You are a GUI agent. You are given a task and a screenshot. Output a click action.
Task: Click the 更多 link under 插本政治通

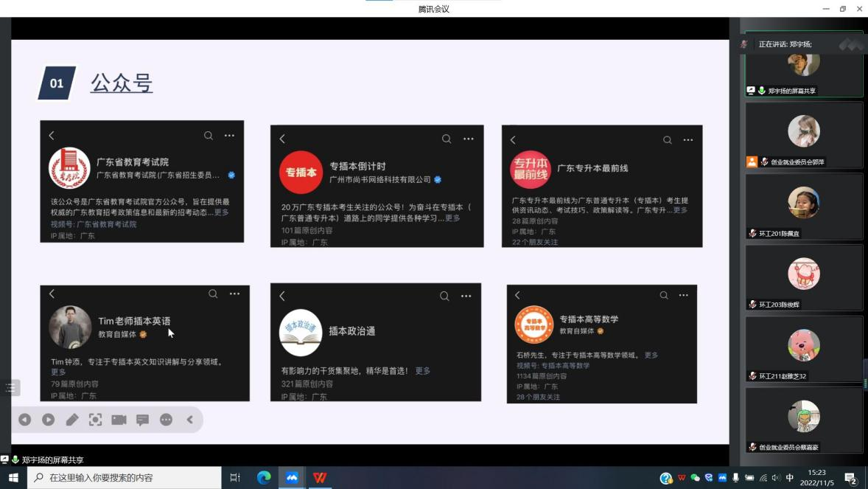(422, 371)
